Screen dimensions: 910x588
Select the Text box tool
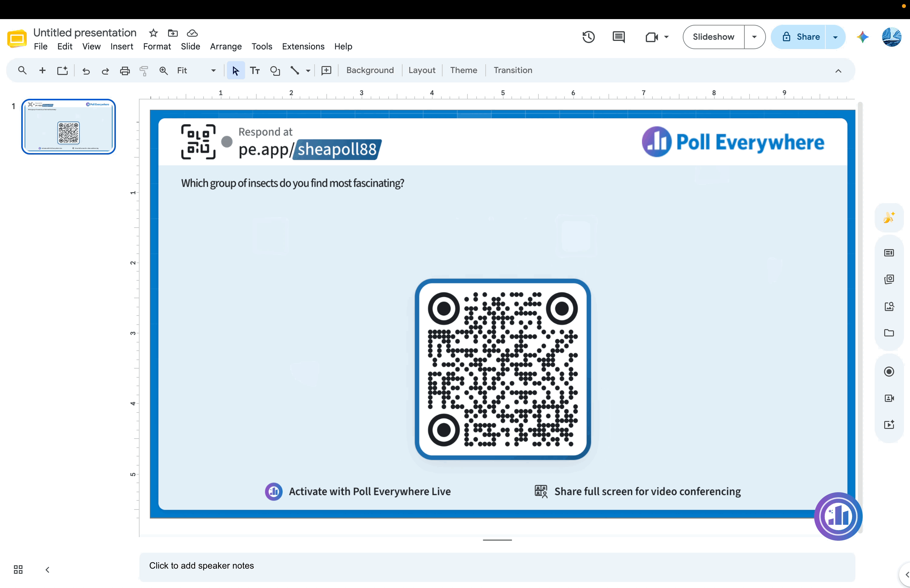[x=255, y=71]
